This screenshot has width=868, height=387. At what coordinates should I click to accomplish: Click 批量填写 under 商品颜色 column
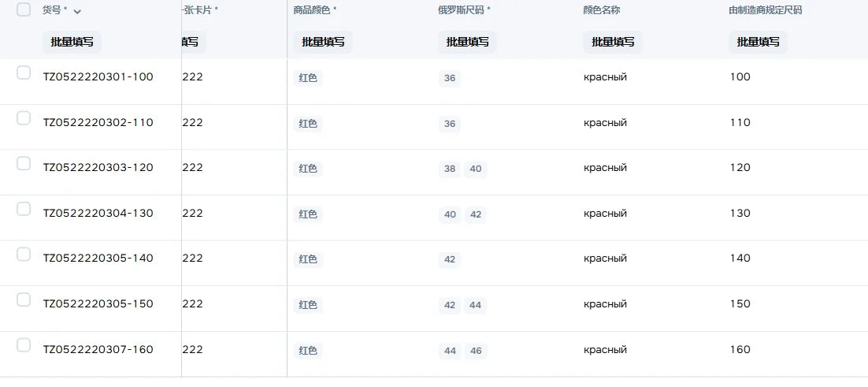click(323, 42)
